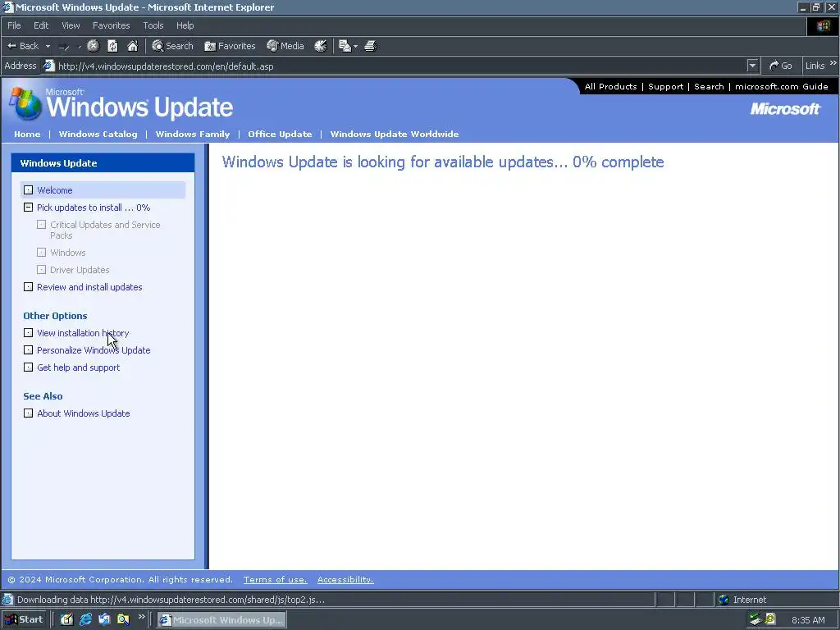Open the Address bar dropdown arrow
840x630 pixels.
(x=753, y=66)
